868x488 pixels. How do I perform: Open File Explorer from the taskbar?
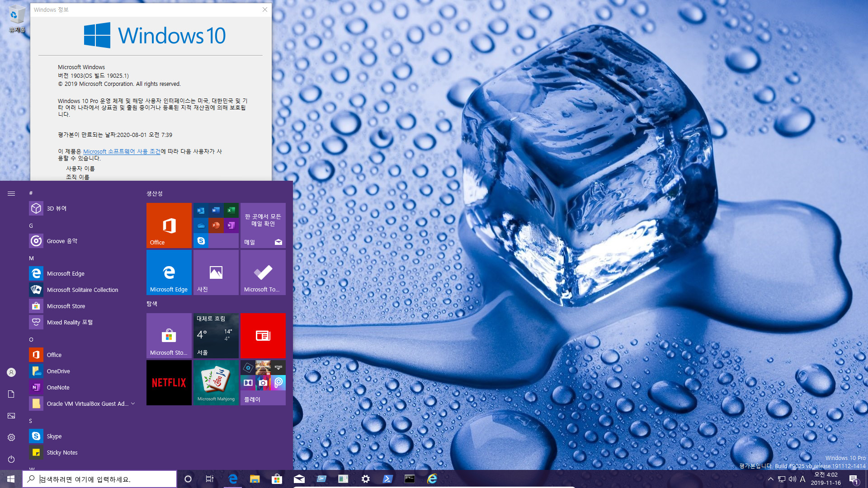(255, 479)
